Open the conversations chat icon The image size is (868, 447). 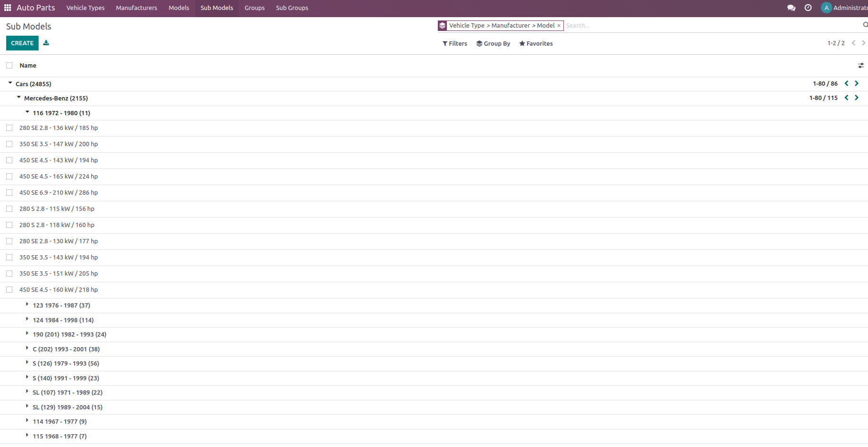click(x=791, y=8)
